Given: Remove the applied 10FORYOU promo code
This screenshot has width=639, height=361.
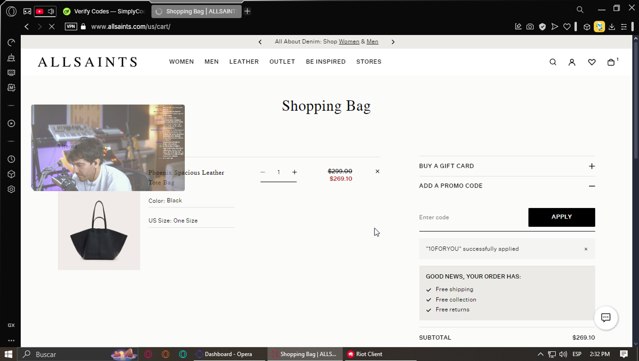Looking at the screenshot, I should click(586, 249).
